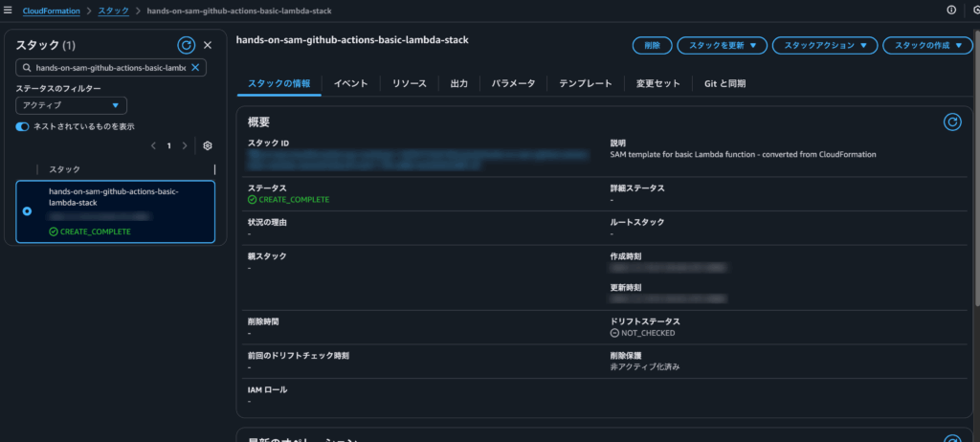This screenshot has width=980, height=442.
Task: Expand the スタックを更新 dropdown
Action: click(x=722, y=45)
